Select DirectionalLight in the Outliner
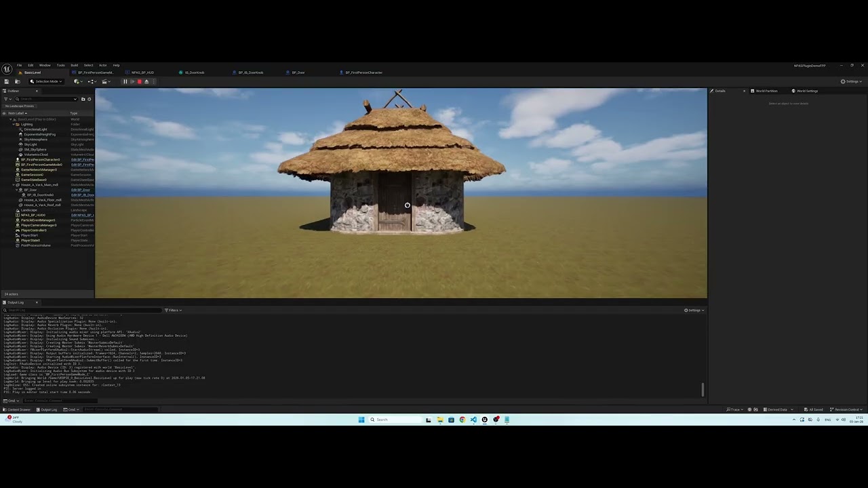This screenshot has width=868, height=488. pos(35,129)
